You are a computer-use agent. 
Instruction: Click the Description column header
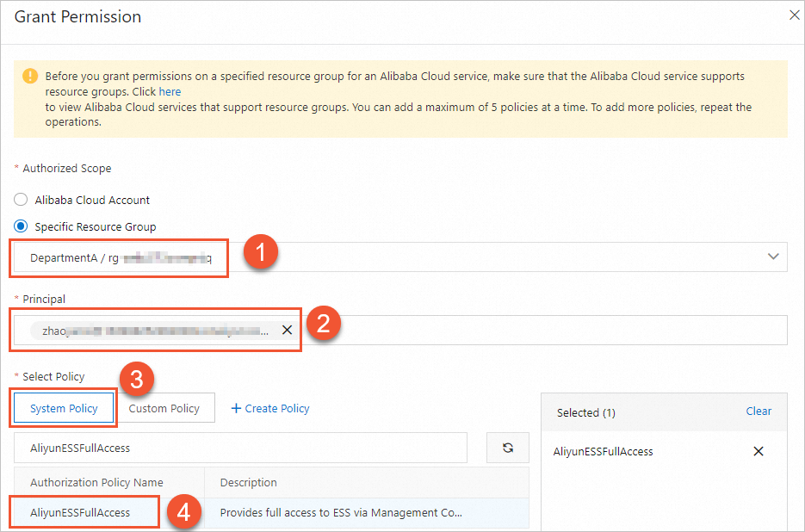point(249,482)
